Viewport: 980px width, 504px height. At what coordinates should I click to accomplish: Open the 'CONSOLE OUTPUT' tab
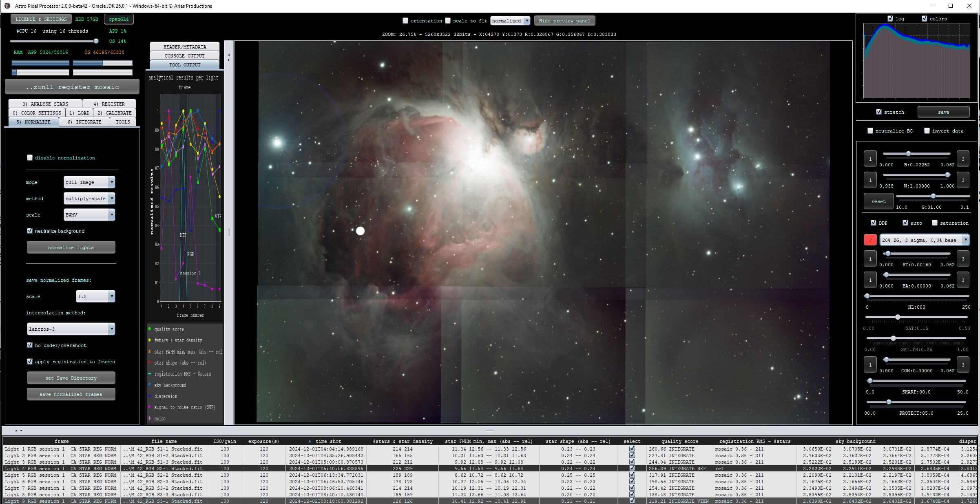(x=185, y=56)
